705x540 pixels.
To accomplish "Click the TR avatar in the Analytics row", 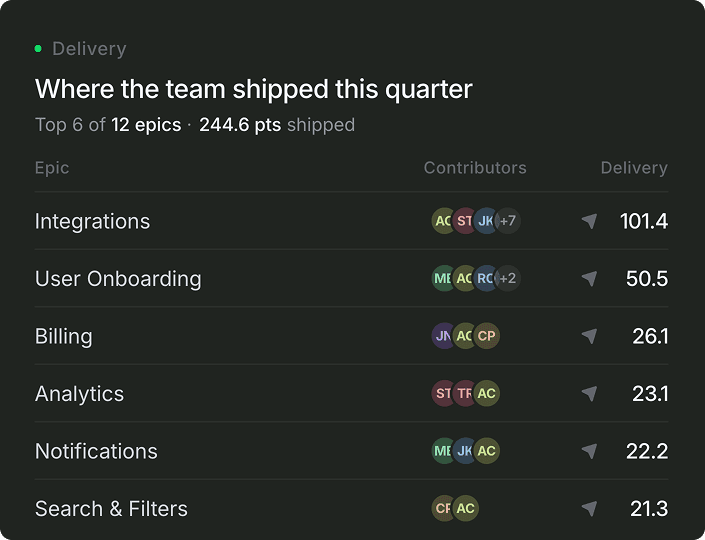I will 465,393.
